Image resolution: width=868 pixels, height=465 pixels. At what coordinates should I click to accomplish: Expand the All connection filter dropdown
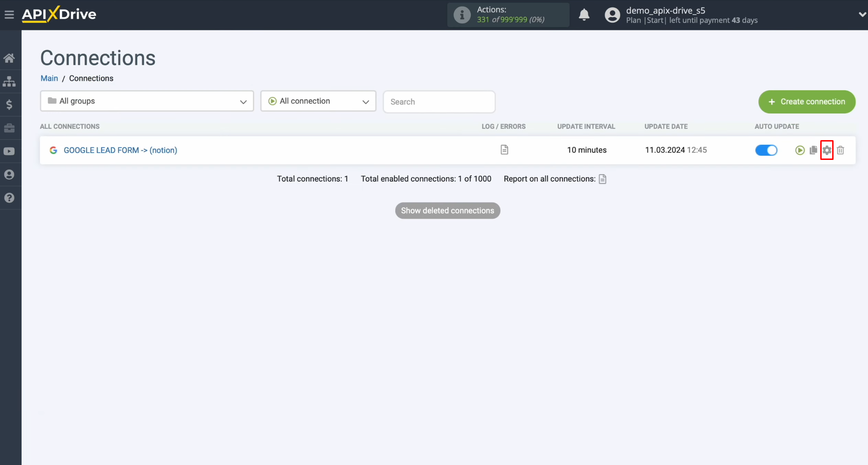coord(318,101)
